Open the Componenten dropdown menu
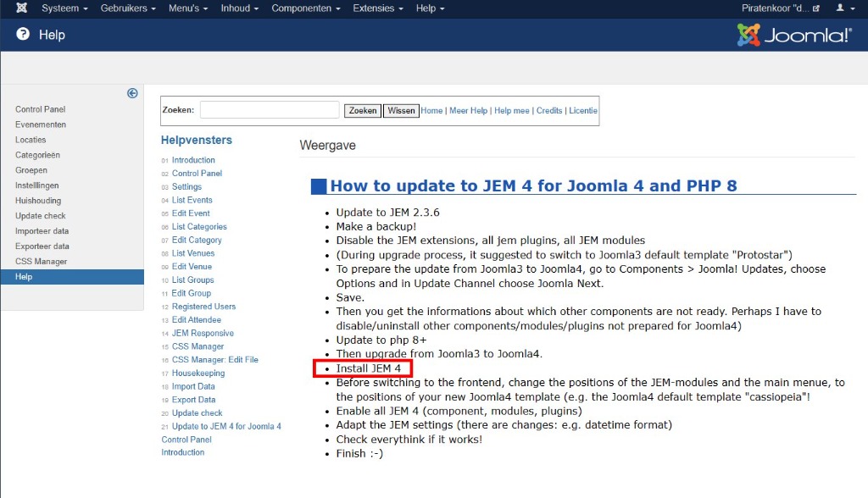The height and width of the screenshot is (498, 868). pos(305,8)
